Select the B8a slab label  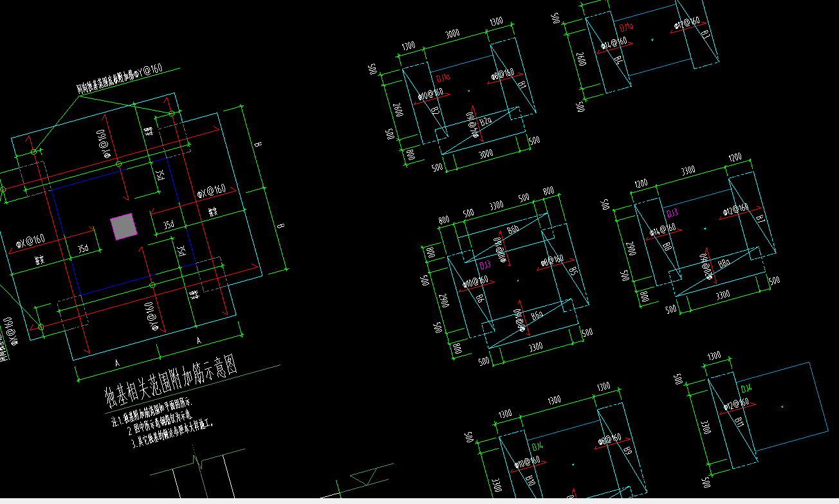(724, 262)
